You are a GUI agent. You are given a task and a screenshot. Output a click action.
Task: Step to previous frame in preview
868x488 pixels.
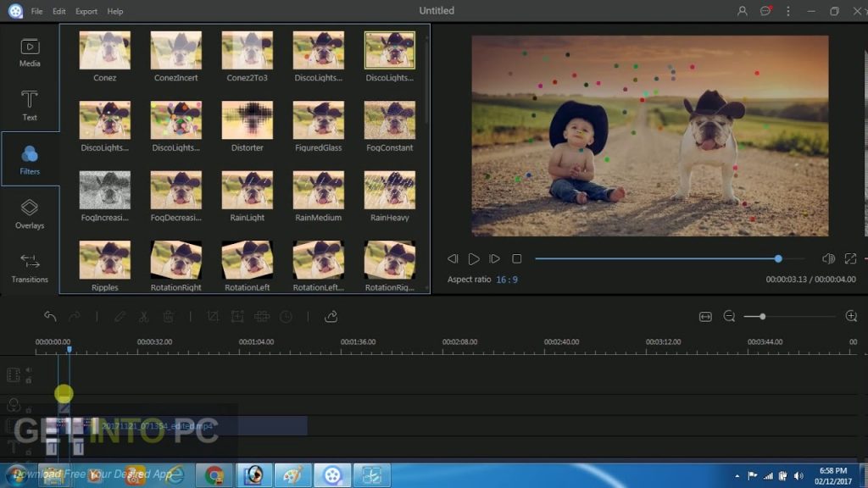coord(453,258)
